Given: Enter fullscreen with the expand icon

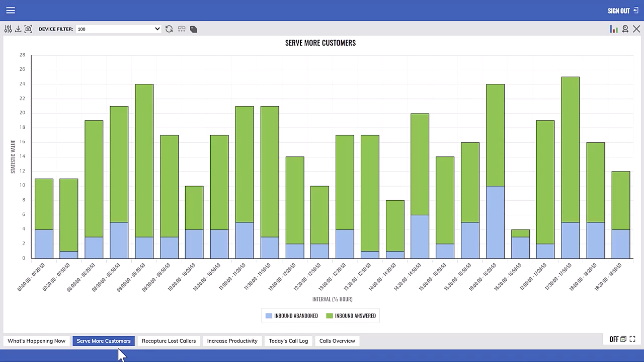Looking at the screenshot, I should coord(632,339).
